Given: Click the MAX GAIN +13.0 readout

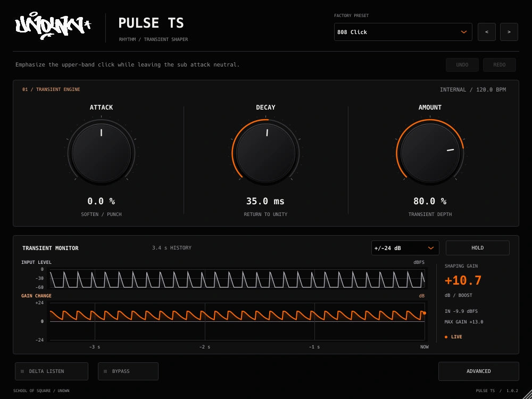Looking at the screenshot, I should (464, 322).
